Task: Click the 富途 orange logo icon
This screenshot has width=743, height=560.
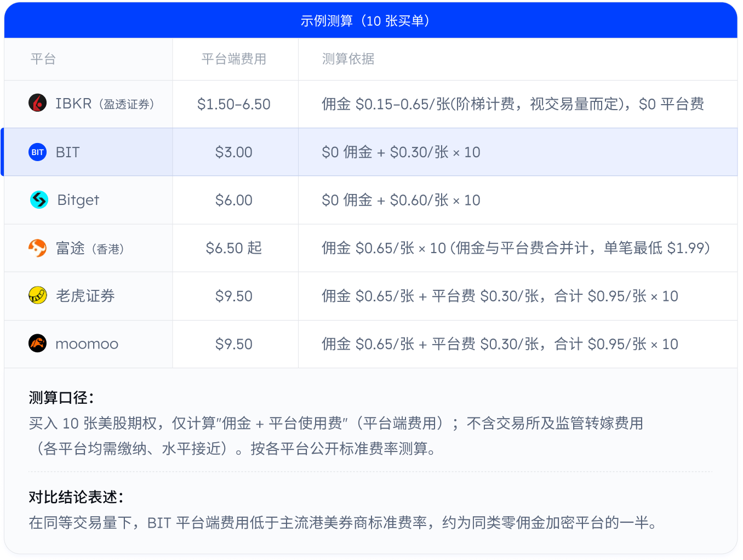Action: (38, 248)
